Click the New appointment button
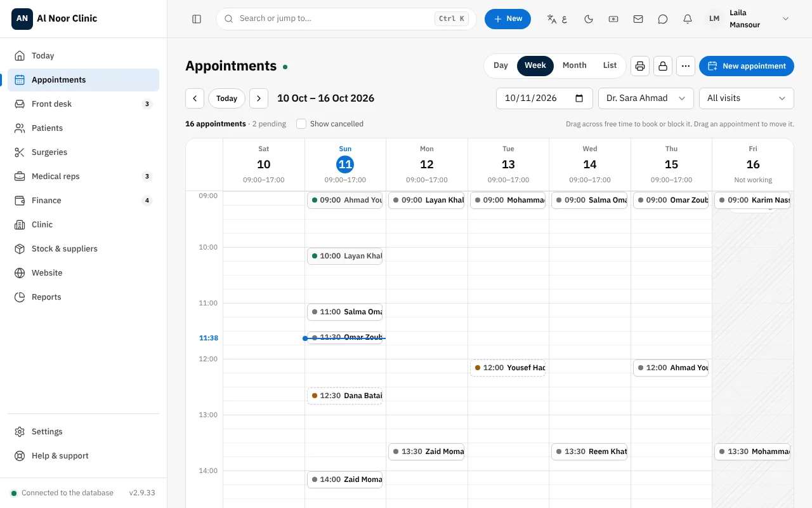The image size is (812, 508). (747, 66)
